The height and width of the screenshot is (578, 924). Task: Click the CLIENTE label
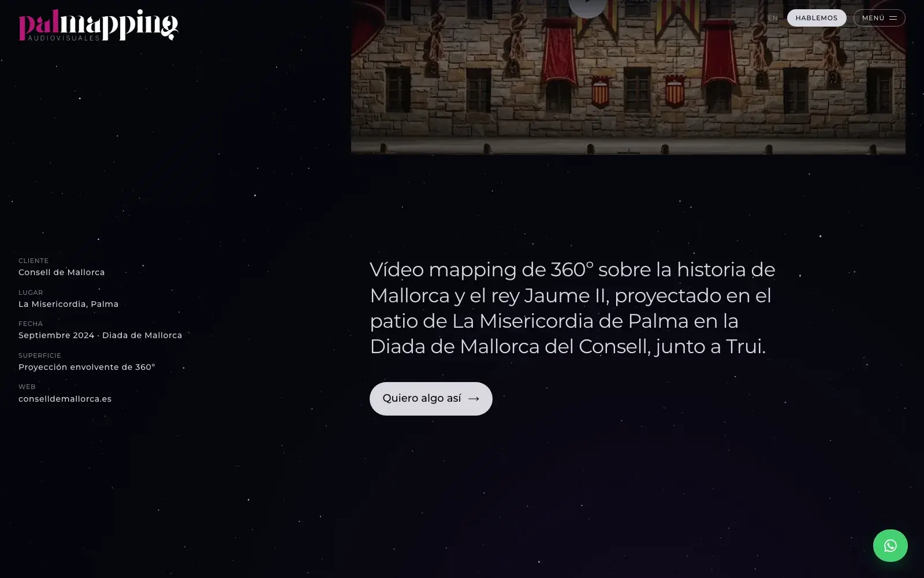(33, 261)
